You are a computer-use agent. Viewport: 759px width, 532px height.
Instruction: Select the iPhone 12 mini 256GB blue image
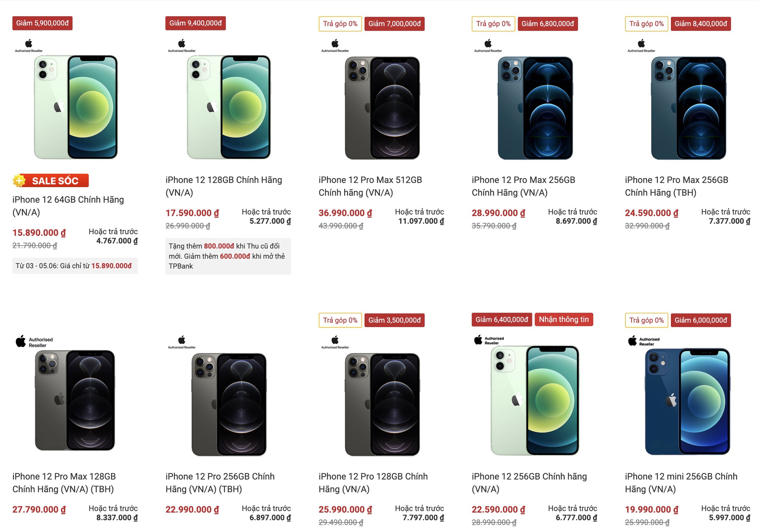click(x=687, y=401)
